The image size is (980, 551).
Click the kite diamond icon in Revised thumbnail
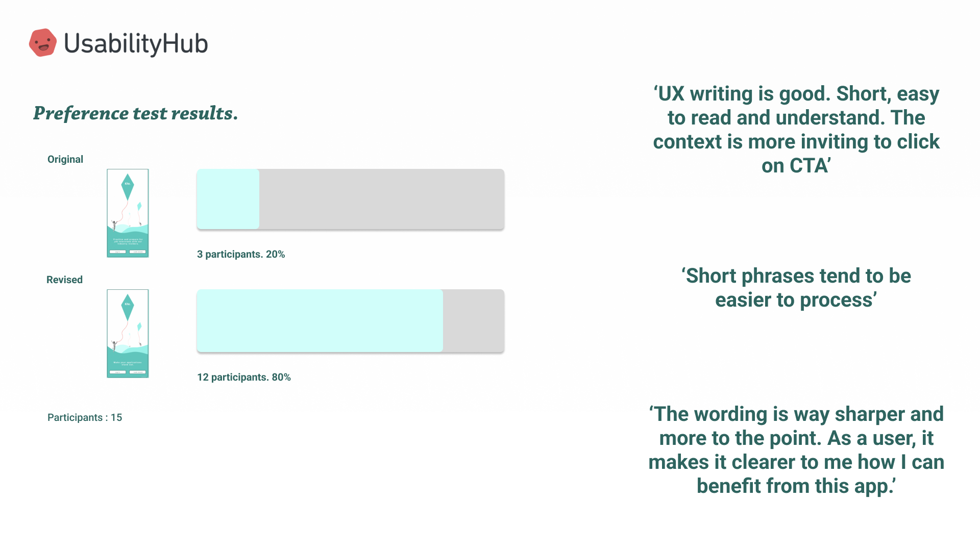point(128,306)
